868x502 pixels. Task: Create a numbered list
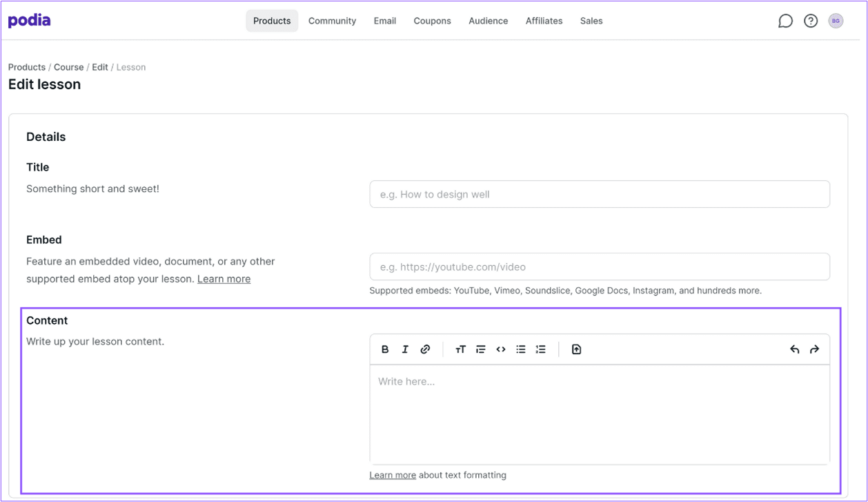coord(541,349)
